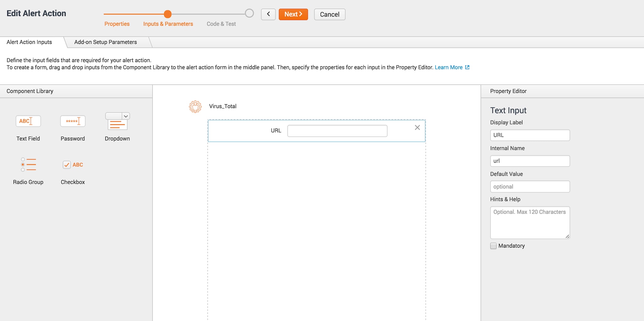
Task: Switch to Alert Action Inputs tab
Action: pos(29,42)
